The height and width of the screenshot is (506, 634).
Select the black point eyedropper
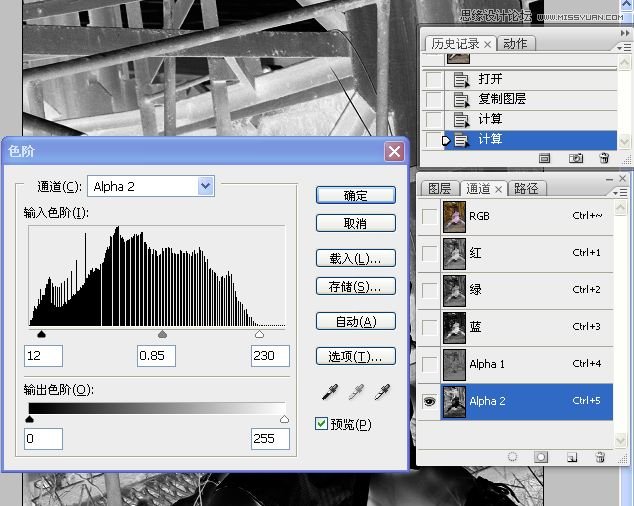pos(330,392)
